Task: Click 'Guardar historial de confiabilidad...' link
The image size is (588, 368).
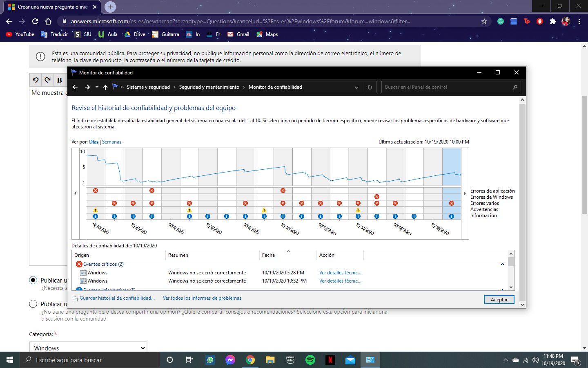Action: pos(117,298)
